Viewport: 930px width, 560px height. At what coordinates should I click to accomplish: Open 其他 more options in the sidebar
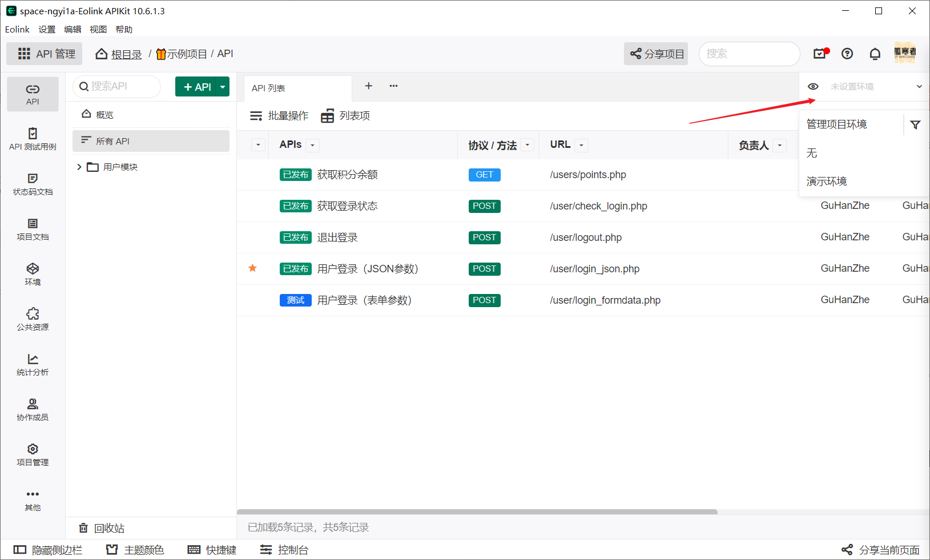point(33,500)
